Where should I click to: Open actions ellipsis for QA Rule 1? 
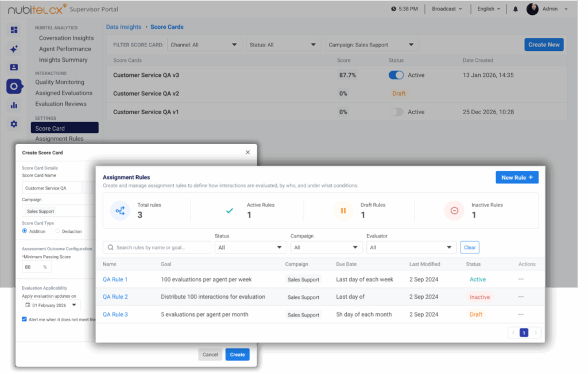point(521,279)
